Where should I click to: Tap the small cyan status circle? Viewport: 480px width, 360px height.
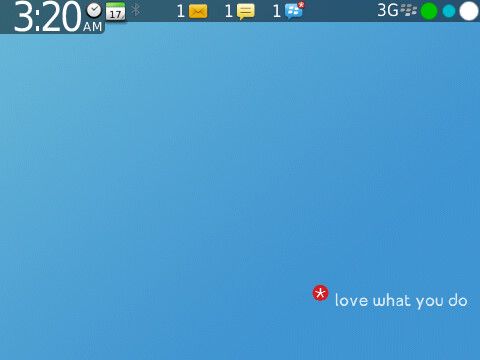[x=449, y=11]
